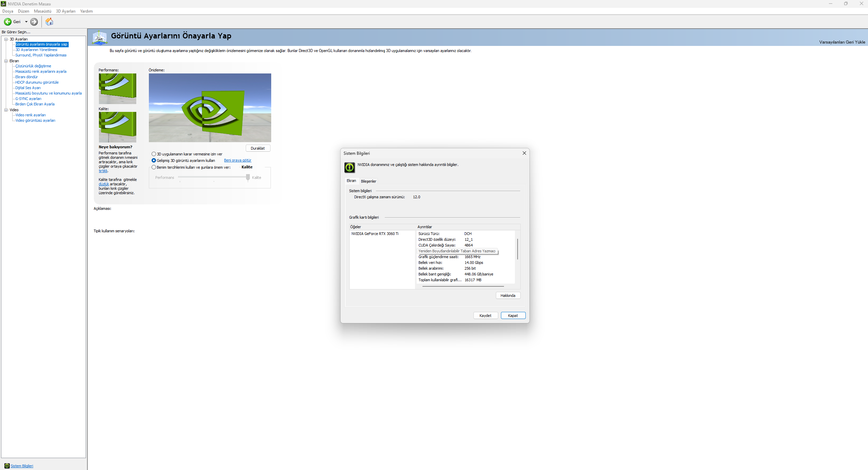Click the Performans preview thumbnail
This screenshot has height=470, width=868.
click(x=118, y=89)
